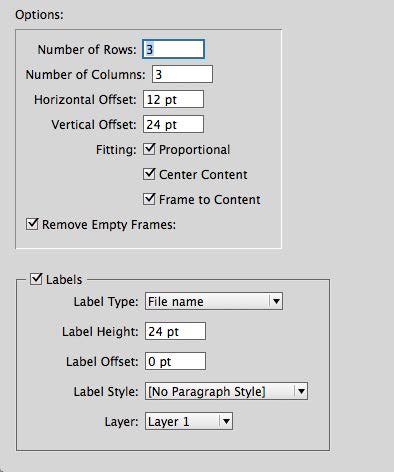This screenshot has height=472, width=394.
Task: Click the 'Label Height:' label text
Action: pos(100,332)
